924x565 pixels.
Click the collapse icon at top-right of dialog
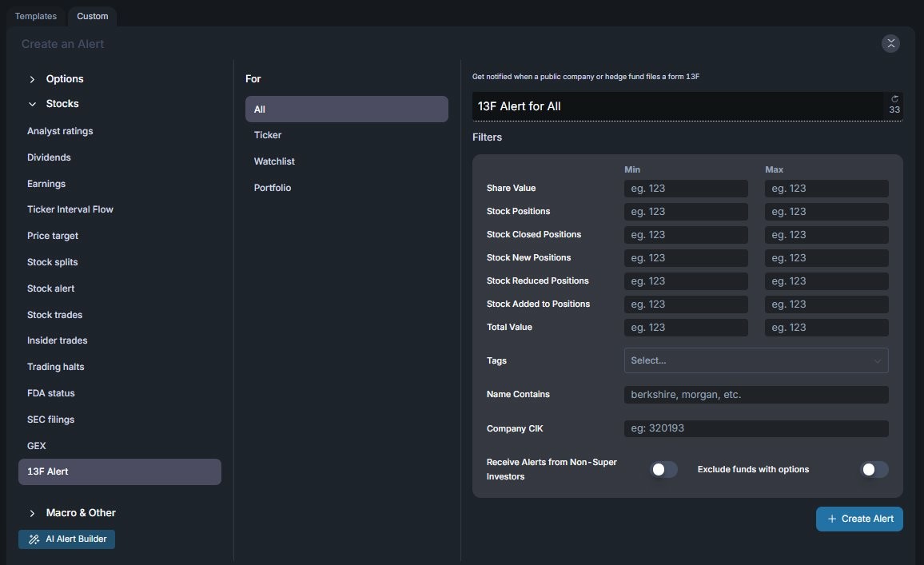[x=890, y=44]
